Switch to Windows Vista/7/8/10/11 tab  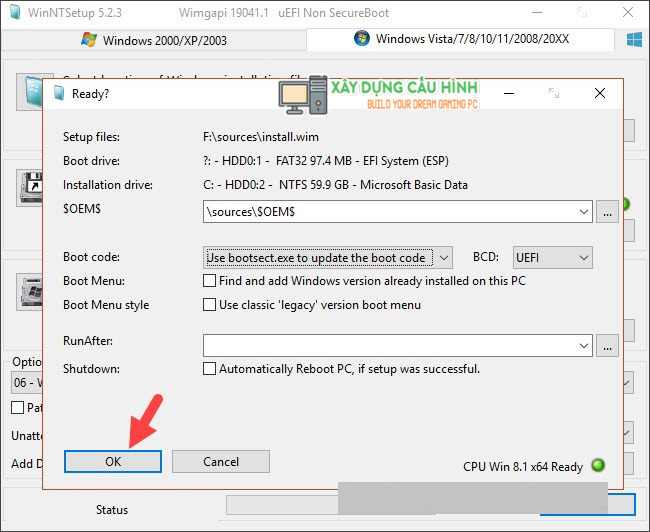tap(460, 39)
